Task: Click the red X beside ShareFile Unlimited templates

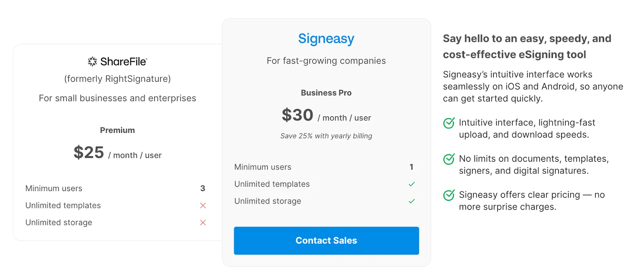Action: [203, 206]
